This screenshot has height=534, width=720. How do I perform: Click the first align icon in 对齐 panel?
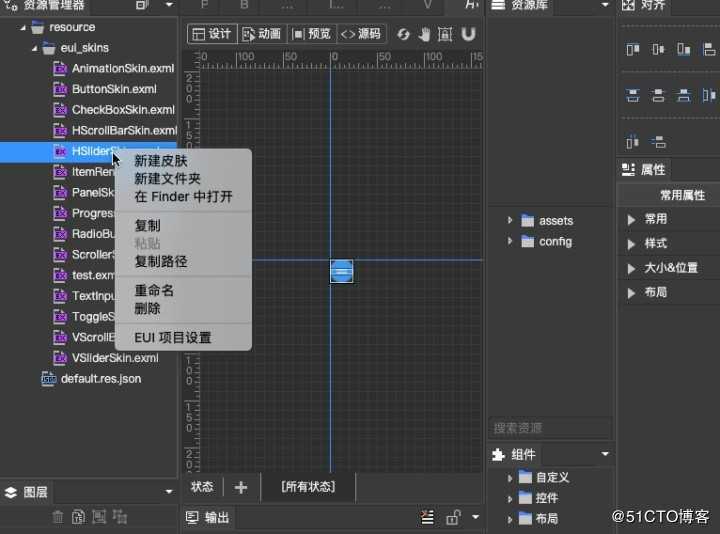633,49
